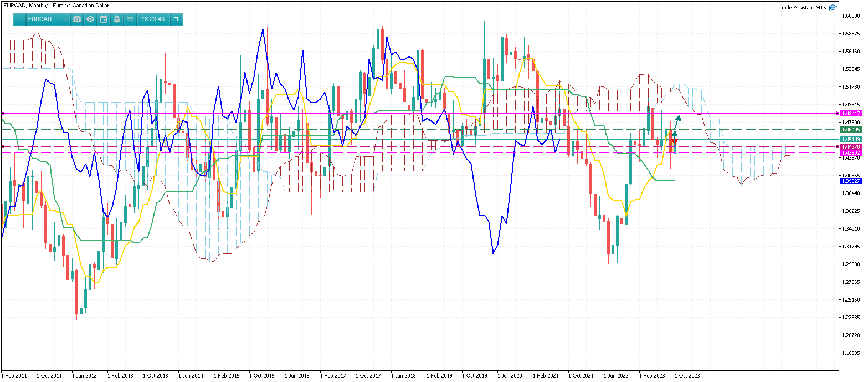The height and width of the screenshot is (382, 868).
Task: Select the teal 1.45149 price label
Action: tap(851, 139)
